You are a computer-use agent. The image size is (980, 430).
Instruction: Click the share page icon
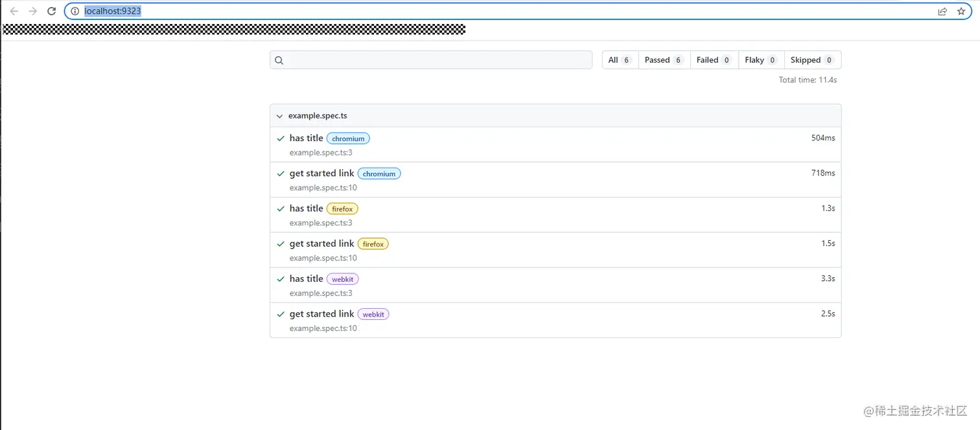click(942, 11)
